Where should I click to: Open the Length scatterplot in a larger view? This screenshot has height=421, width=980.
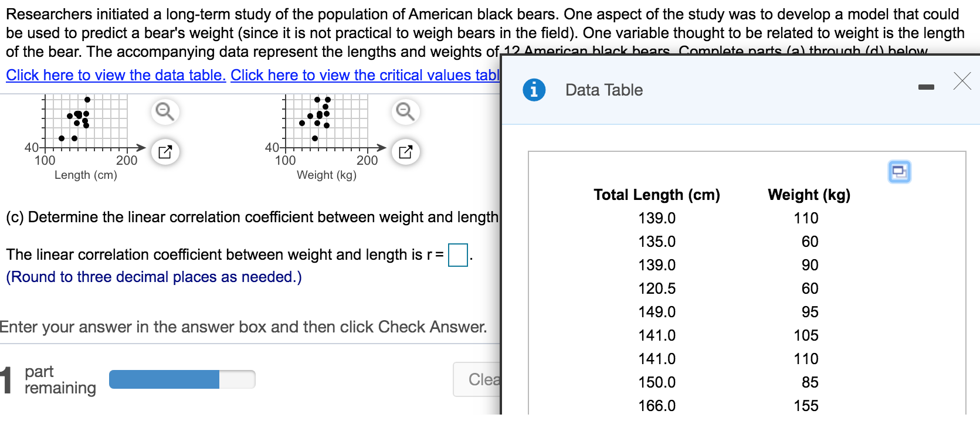click(x=164, y=151)
